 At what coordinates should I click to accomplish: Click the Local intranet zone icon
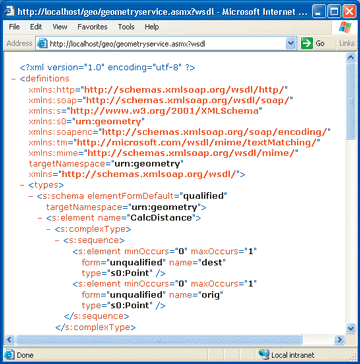click(x=264, y=354)
